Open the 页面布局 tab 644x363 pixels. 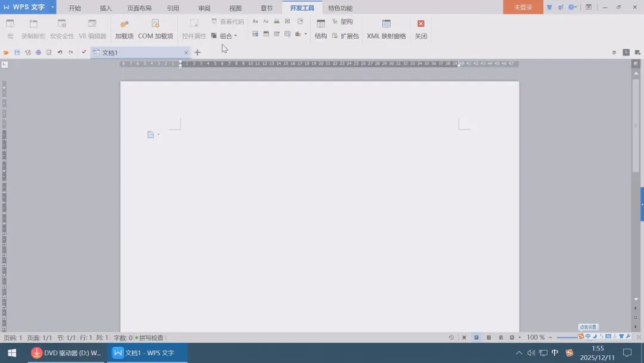click(x=139, y=8)
